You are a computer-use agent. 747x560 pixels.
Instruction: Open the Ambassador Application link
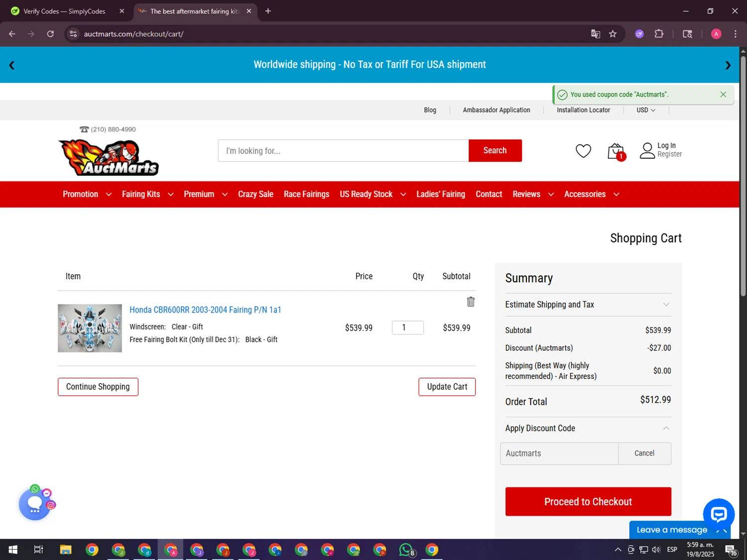[x=496, y=110]
